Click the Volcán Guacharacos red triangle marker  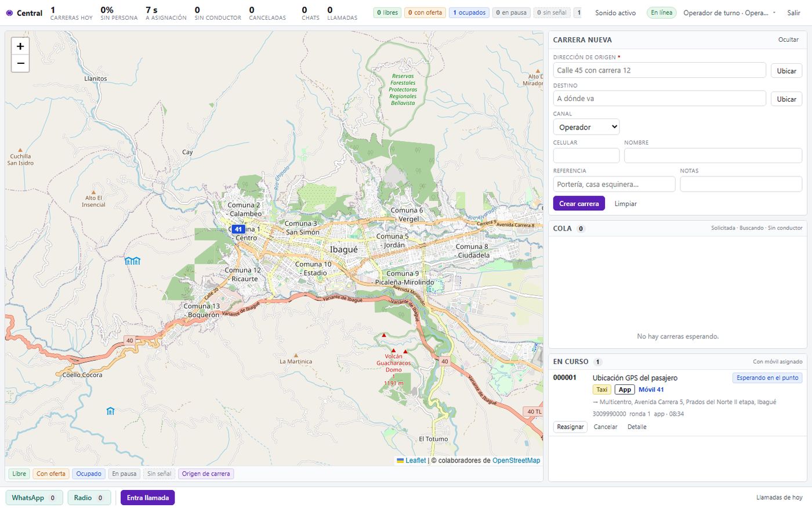[394, 351]
